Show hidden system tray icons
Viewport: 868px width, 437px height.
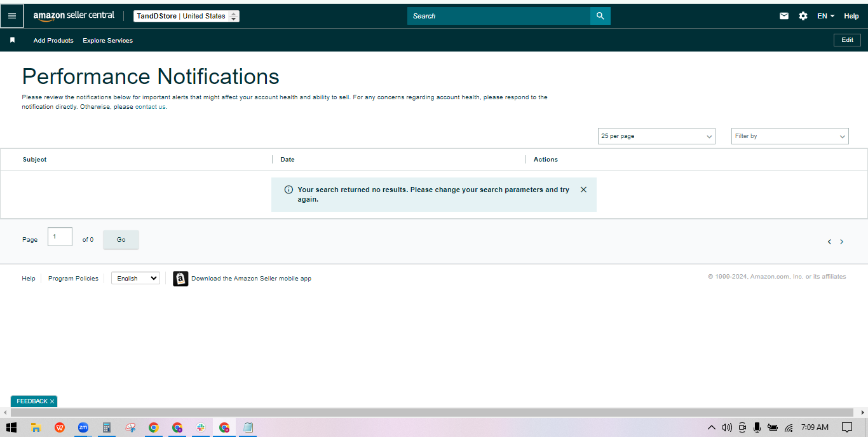[x=712, y=427]
